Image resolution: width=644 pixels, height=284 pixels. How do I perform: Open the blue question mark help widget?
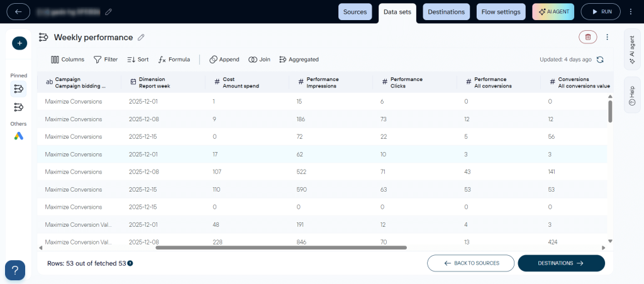pos(15,270)
